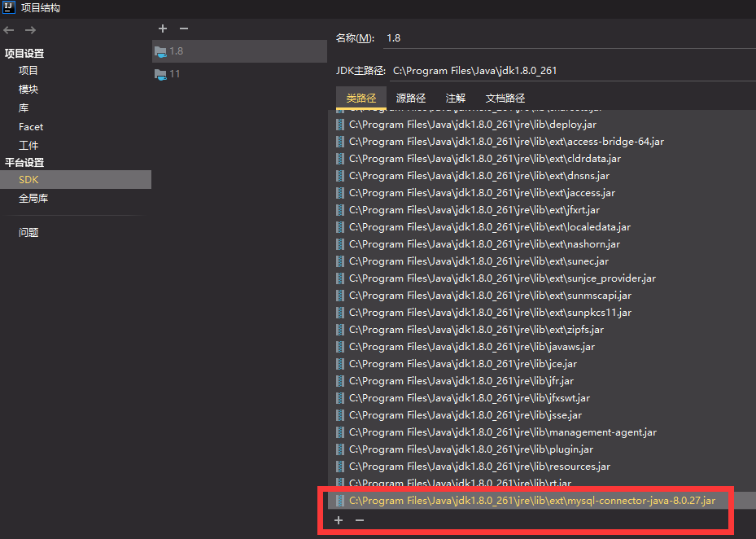
Task: Click the IntelliJ IDEA logo in title bar
Action: click(x=9, y=7)
